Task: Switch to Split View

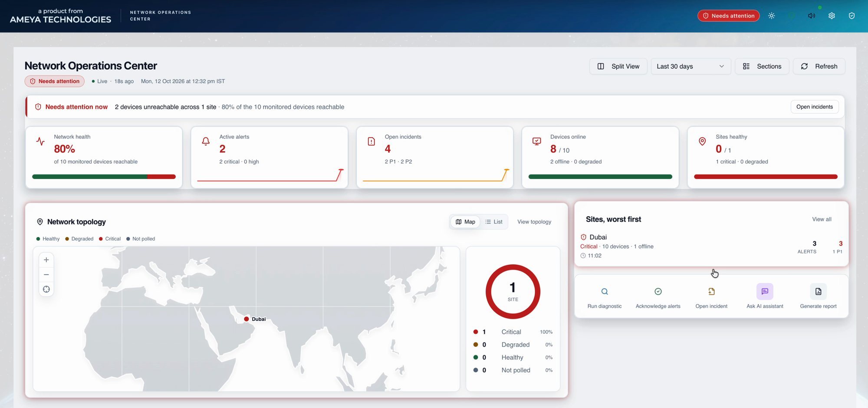Action: [618, 66]
